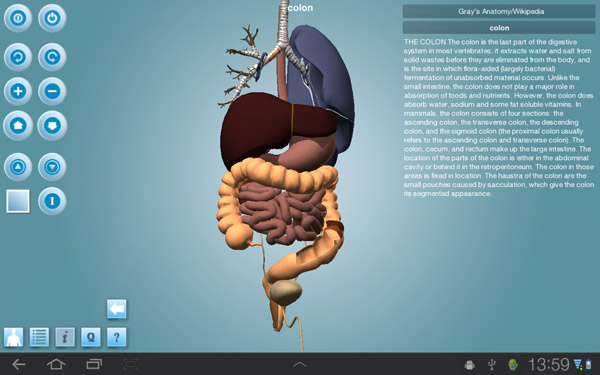Move the view with the down-arrow button
The width and height of the screenshot is (600, 375).
pos(52,126)
